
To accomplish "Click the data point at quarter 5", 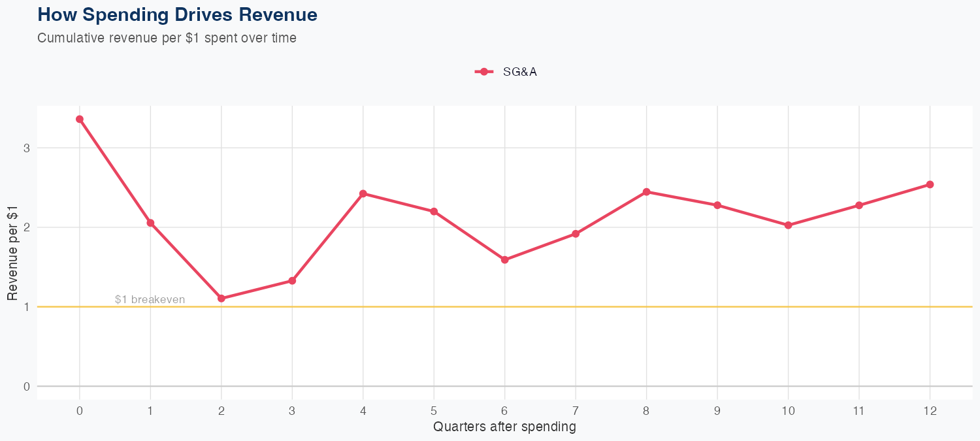I will click(434, 211).
